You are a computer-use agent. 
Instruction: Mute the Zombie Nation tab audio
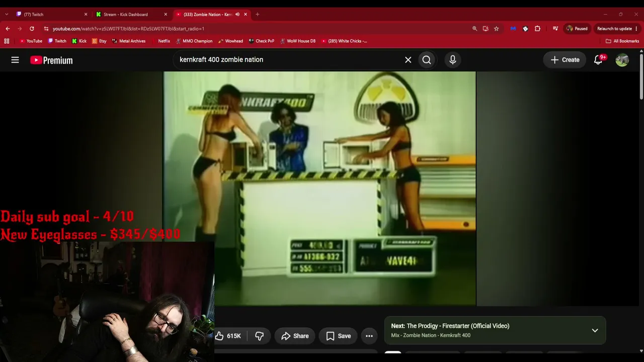click(x=237, y=15)
